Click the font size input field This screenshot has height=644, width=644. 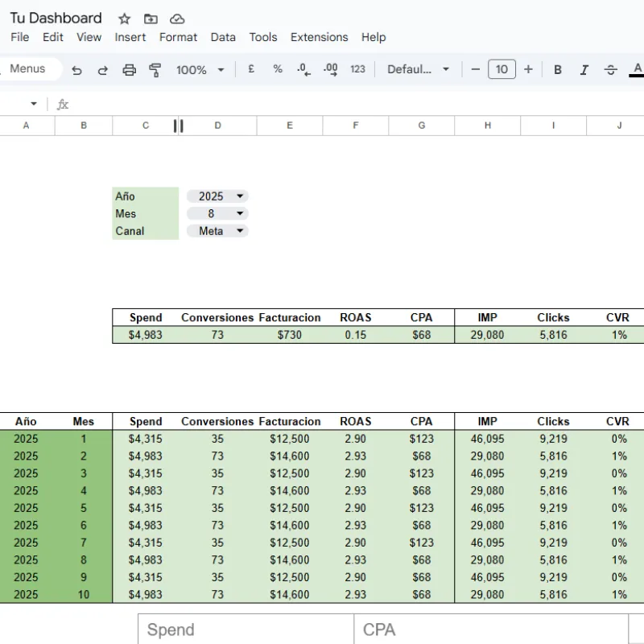(502, 69)
